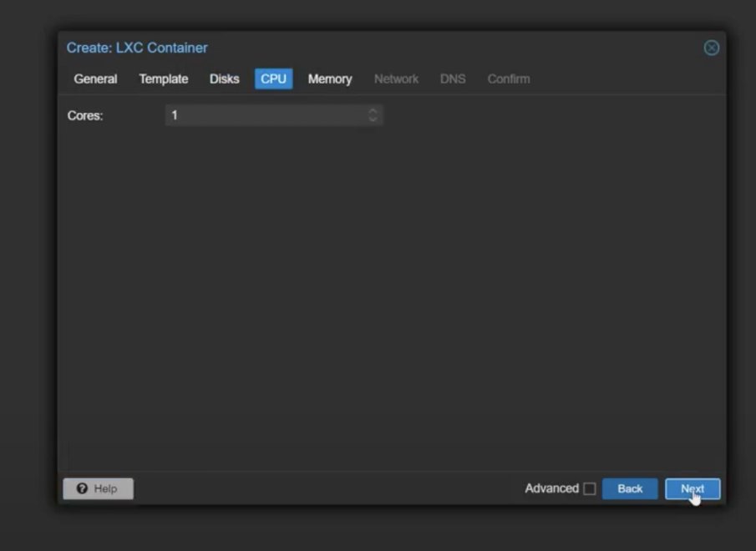Switch to the Memory tab
756x551 pixels.
[x=329, y=79]
